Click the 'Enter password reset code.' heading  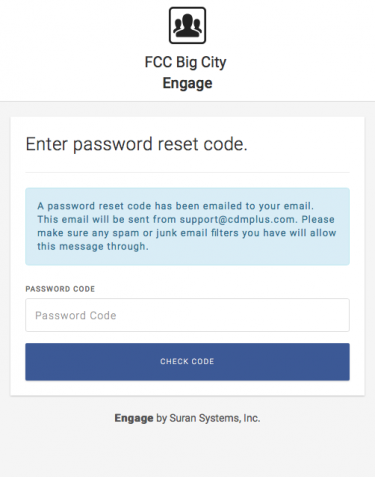point(137,144)
